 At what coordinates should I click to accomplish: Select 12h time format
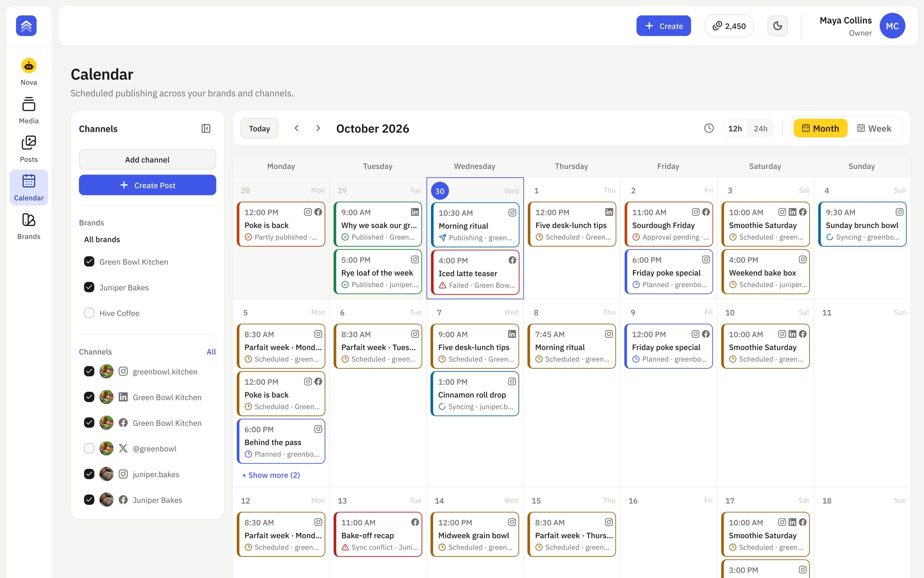point(735,128)
